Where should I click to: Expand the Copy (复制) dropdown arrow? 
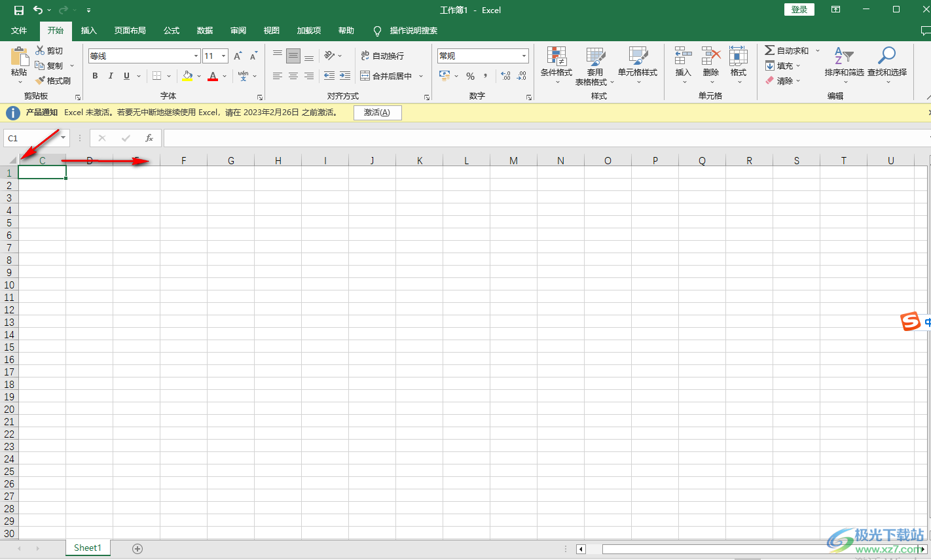[72, 65]
